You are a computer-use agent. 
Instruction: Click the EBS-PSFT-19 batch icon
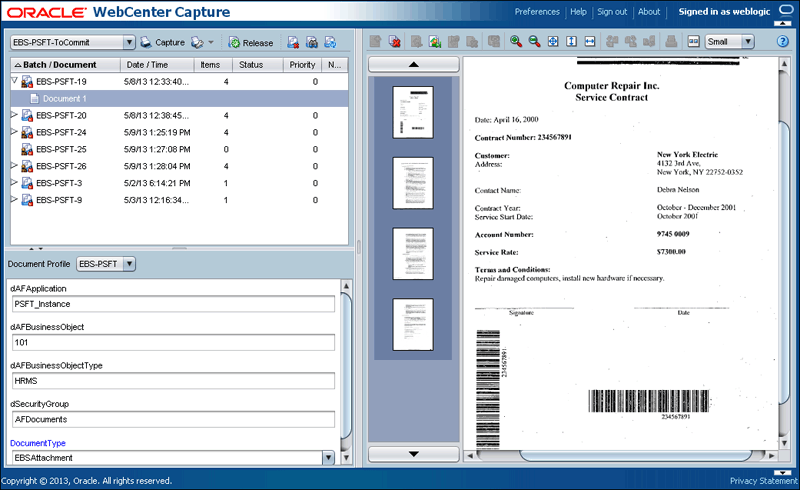pyautogui.click(x=27, y=82)
